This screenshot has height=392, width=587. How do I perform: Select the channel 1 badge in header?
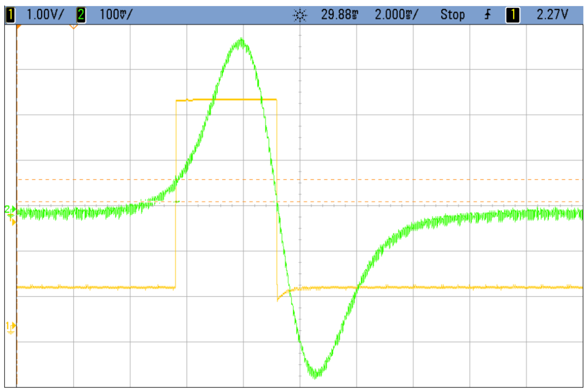[x=10, y=15]
